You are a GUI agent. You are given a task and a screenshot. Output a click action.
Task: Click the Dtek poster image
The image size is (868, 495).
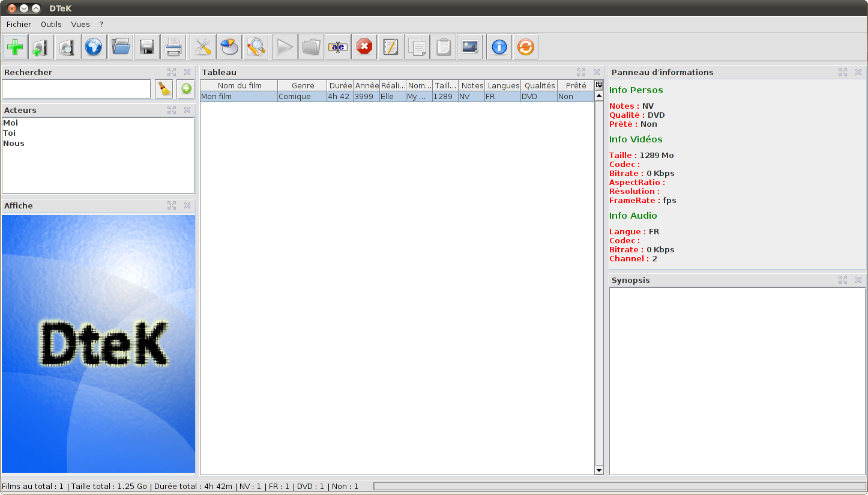coord(98,344)
